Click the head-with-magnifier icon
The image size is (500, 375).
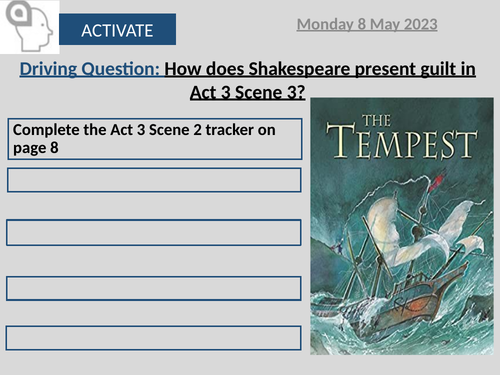click(x=29, y=27)
